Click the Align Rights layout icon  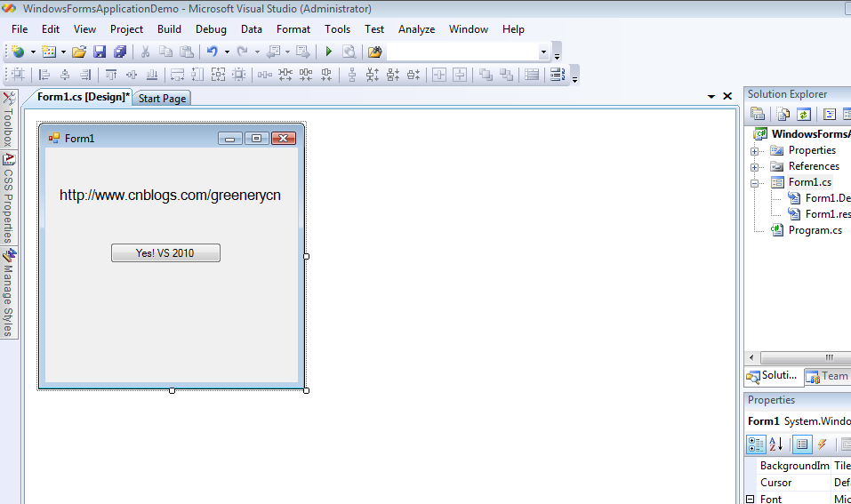[85, 75]
